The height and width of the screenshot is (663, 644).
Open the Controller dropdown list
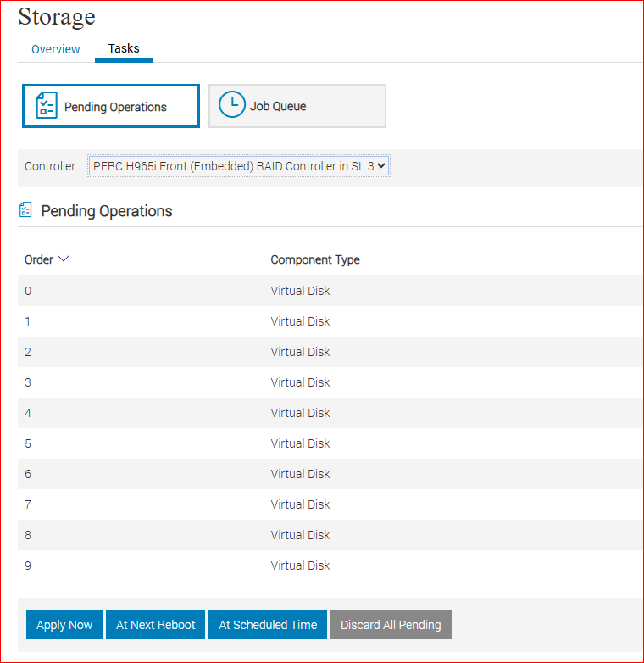pos(238,166)
